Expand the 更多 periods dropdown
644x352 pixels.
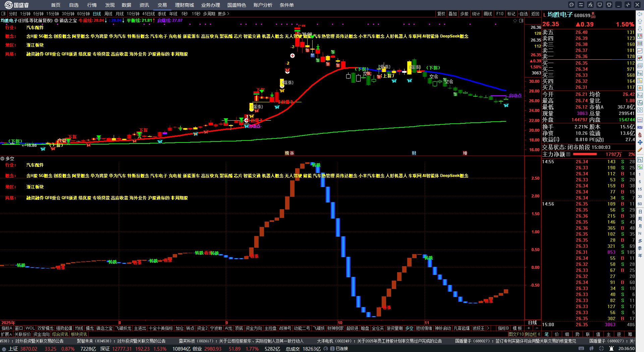223,14
